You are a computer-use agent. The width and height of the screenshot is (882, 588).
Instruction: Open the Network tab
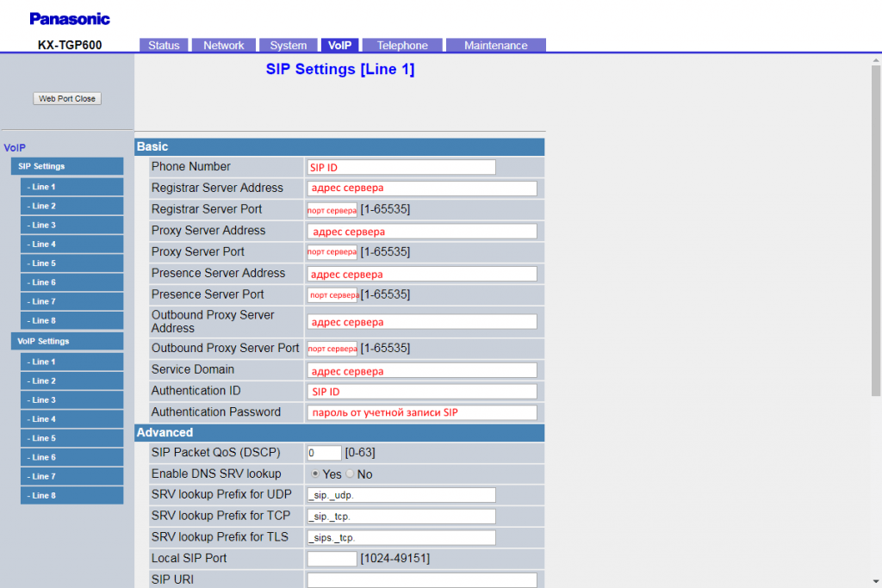(224, 45)
